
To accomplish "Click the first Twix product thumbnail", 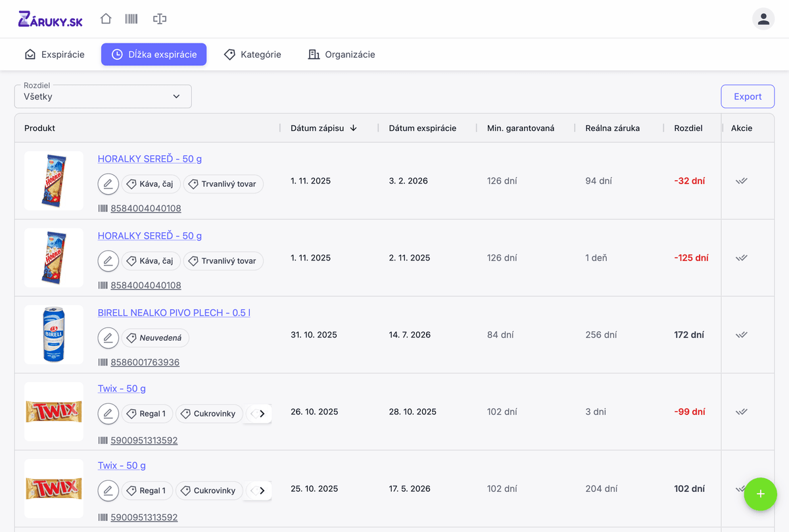I will (54, 412).
